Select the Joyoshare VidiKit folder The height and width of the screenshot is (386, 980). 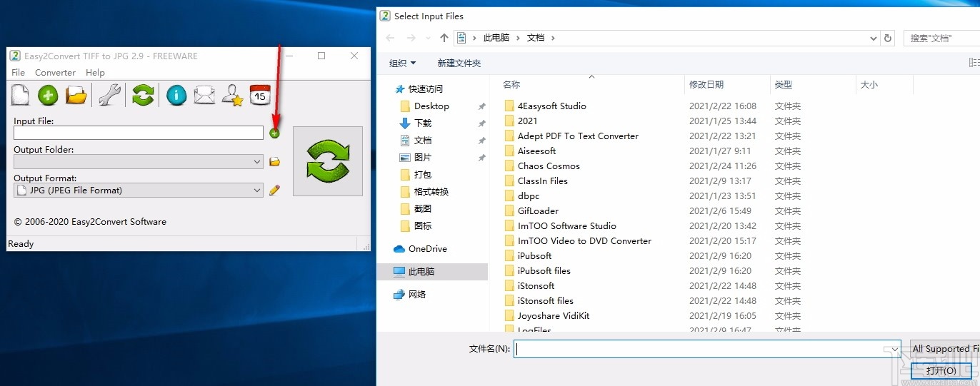554,316
